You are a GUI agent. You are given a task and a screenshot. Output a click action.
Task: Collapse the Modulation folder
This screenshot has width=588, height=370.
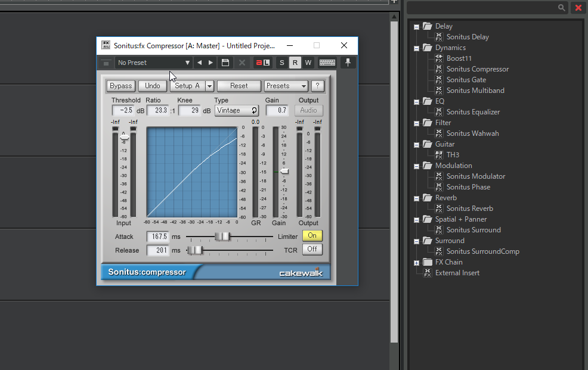(x=416, y=166)
